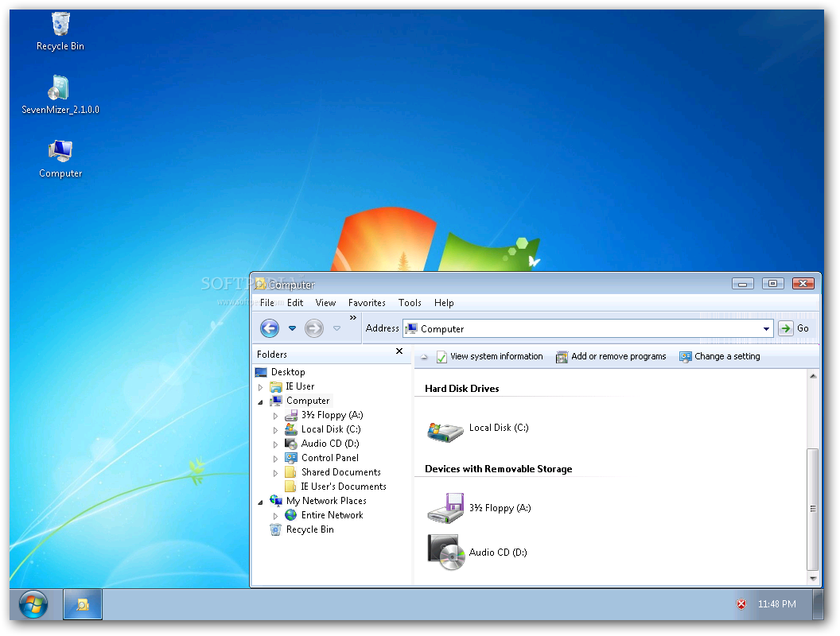Click the View system information link

pos(496,356)
